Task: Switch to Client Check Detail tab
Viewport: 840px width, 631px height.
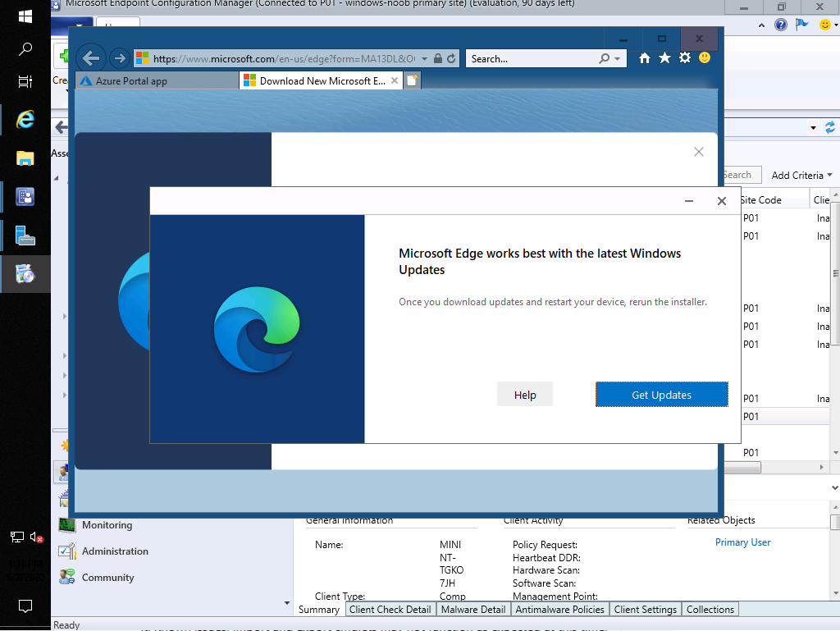Action: pyautogui.click(x=390, y=610)
